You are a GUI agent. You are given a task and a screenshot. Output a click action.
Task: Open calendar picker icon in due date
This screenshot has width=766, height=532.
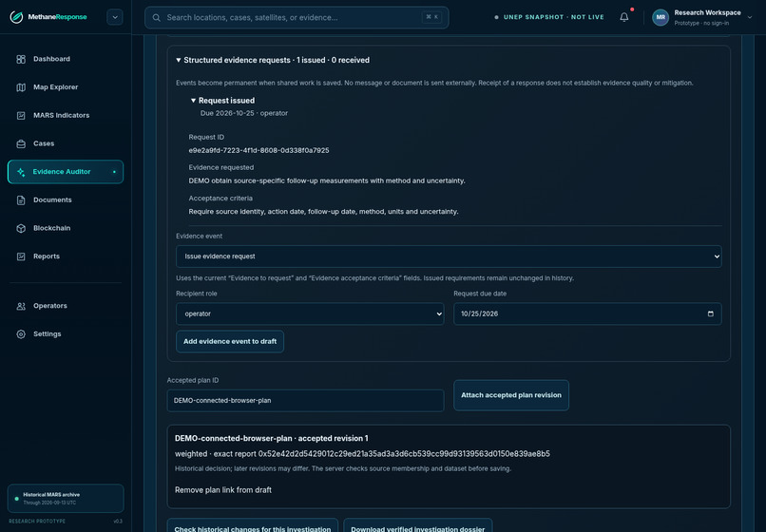[x=711, y=313]
